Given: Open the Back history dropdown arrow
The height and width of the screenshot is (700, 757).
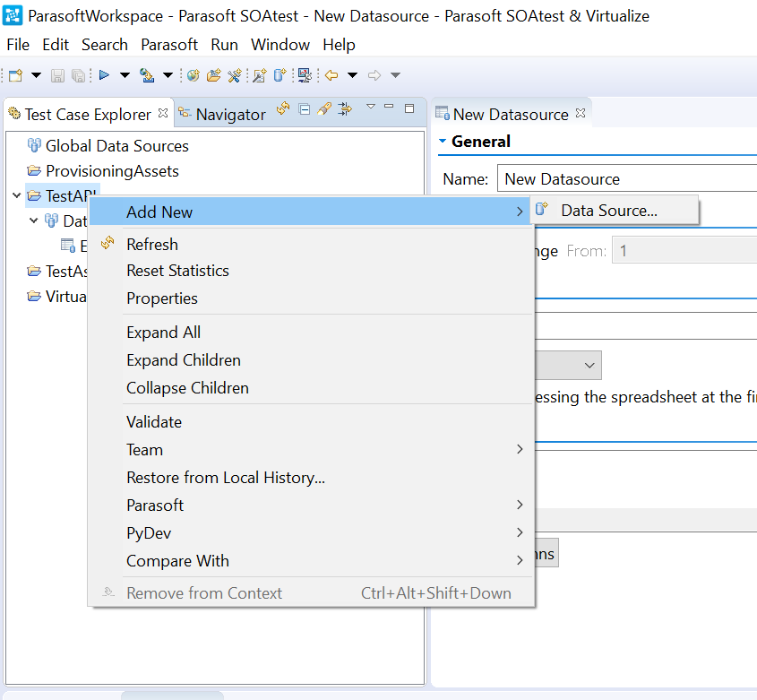Looking at the screenshot, I should point(353,75).
